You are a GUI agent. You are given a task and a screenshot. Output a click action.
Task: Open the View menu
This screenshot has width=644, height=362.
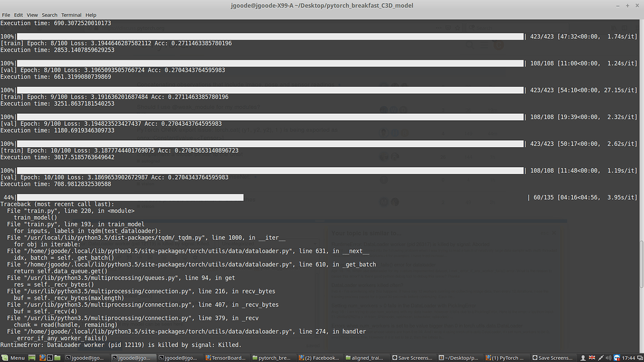click(32, 14)
